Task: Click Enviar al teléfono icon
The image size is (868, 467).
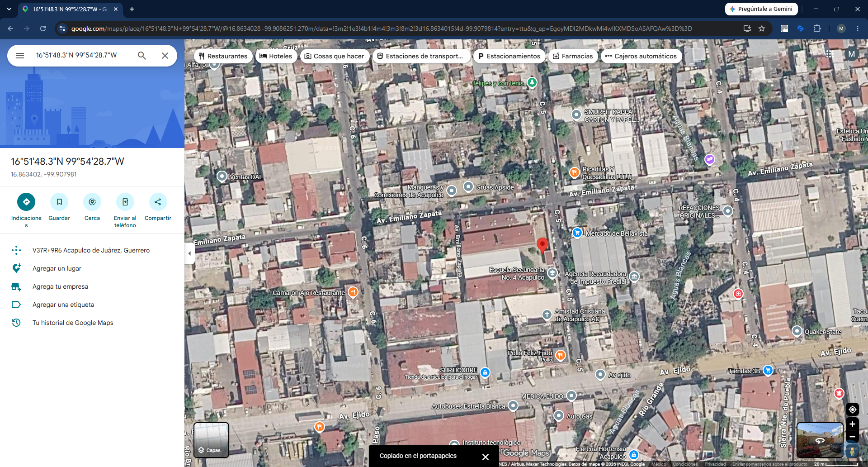Action: 125,202
